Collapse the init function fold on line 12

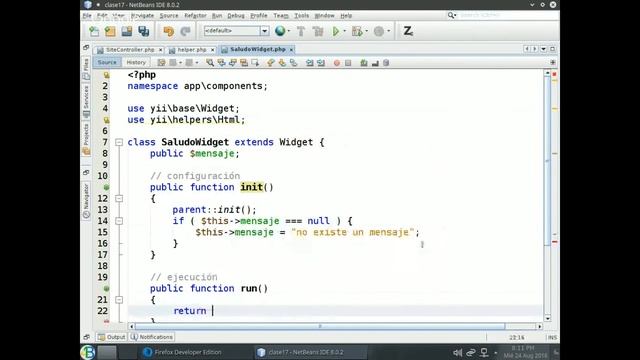[119, 198]
